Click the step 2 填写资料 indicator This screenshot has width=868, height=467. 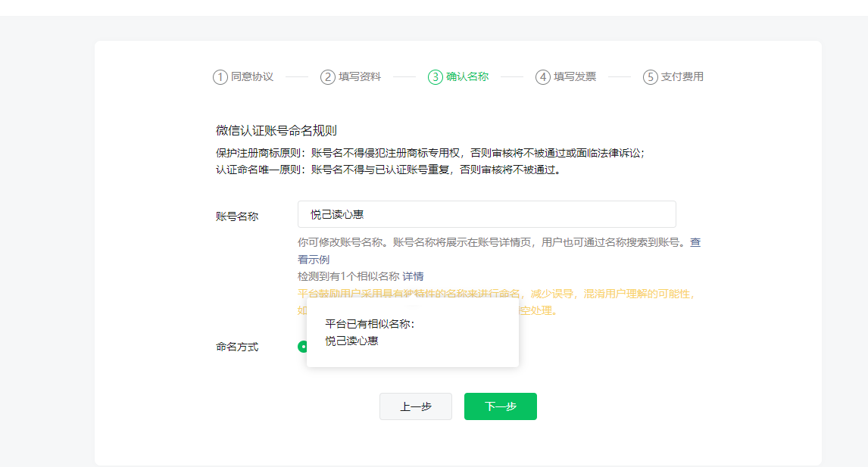[x=351, y=77]
